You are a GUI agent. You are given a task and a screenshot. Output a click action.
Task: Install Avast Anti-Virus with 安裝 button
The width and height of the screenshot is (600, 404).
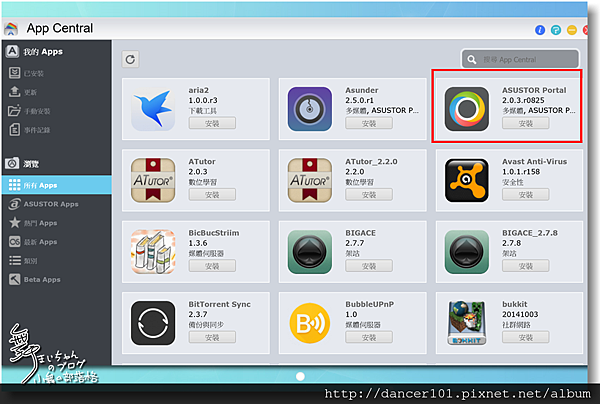[x=526, y=194]
